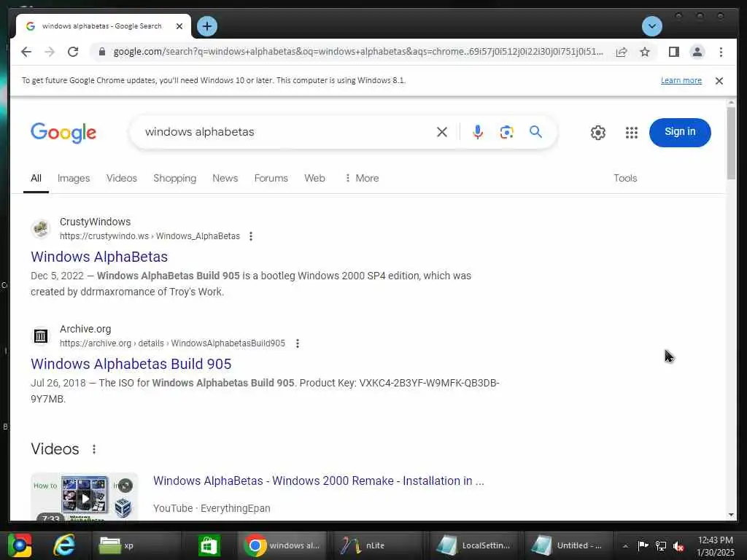
Task: Follow the Learn more update link
Action: point(681,80)
